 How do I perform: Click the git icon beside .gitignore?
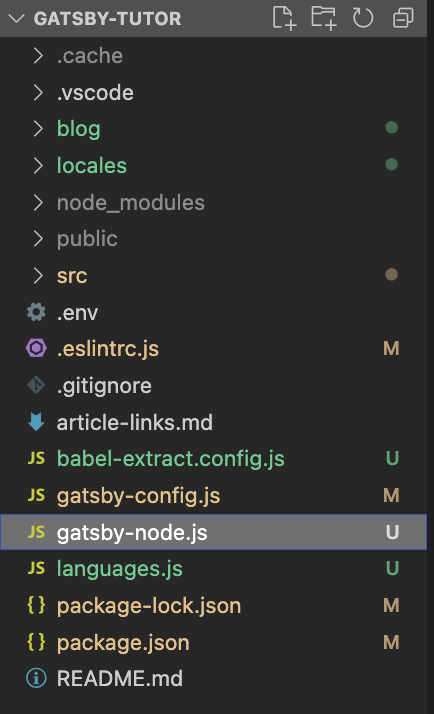click(x=36, y=385)
